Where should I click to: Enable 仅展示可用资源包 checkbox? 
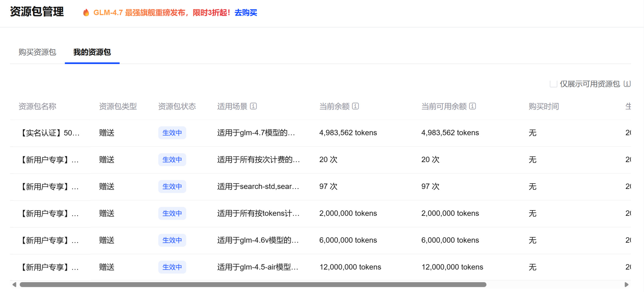553,84
